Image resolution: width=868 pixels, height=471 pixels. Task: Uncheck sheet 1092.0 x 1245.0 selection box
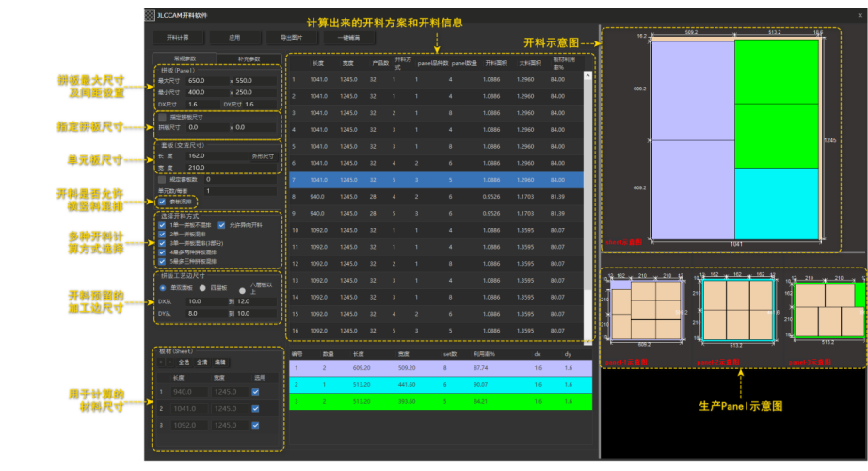[x=255, y=426]
